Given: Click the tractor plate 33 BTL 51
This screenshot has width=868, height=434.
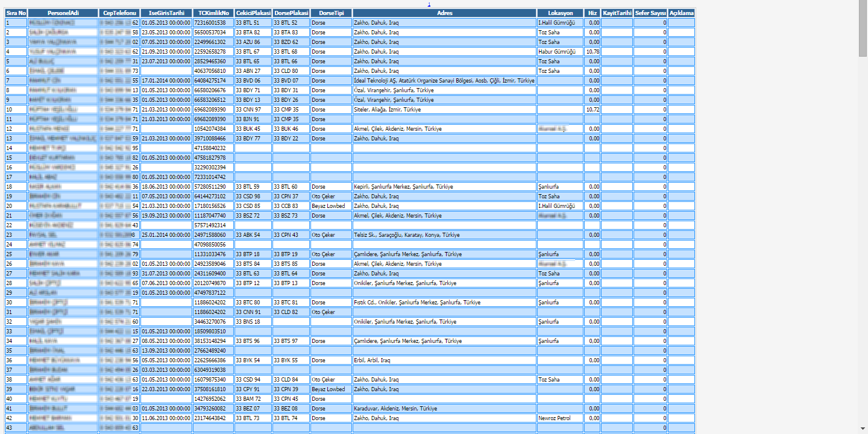Looking at the screenshot, I should click(253, 23).
